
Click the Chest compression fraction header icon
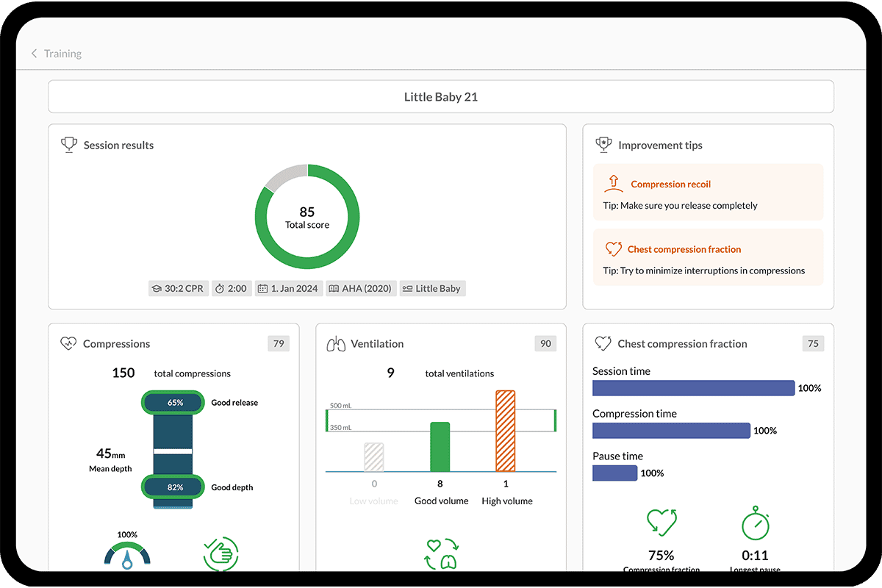603,343
